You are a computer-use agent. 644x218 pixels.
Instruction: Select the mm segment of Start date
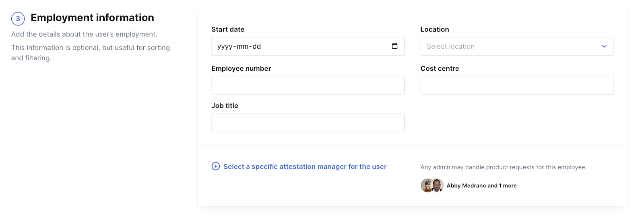click(242, 47)
